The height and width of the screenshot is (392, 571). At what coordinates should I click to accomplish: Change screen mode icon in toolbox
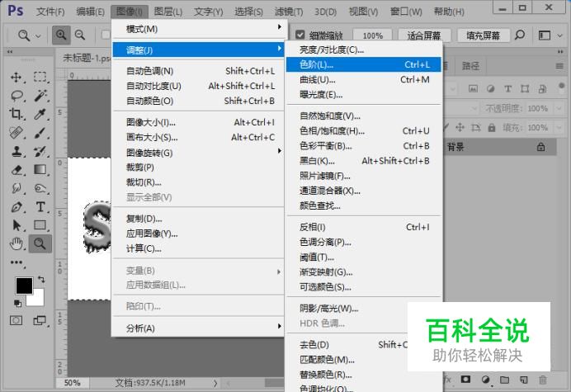pos(40,320)
